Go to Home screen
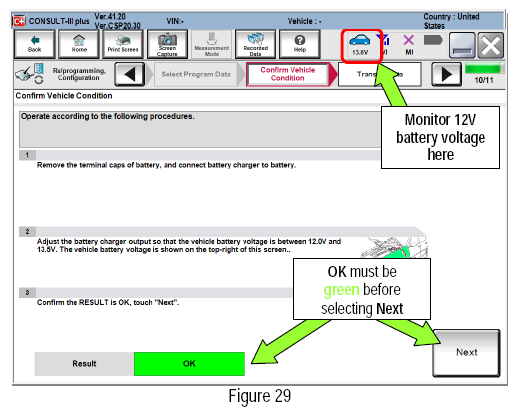517x416 pixels. 79,44
